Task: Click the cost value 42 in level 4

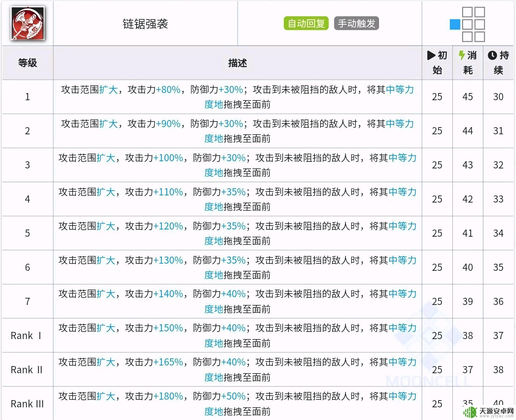Action: (468, 199)
